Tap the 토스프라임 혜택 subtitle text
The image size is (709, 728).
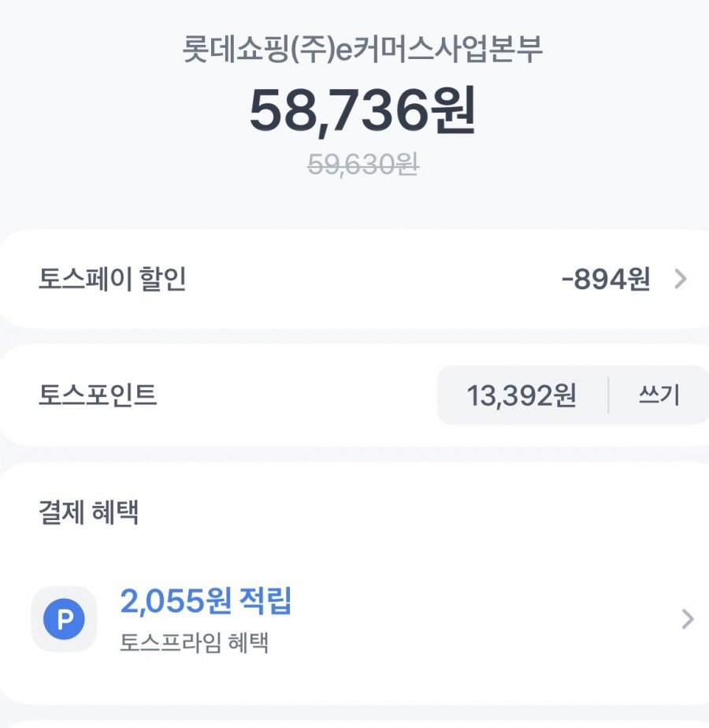194,643
